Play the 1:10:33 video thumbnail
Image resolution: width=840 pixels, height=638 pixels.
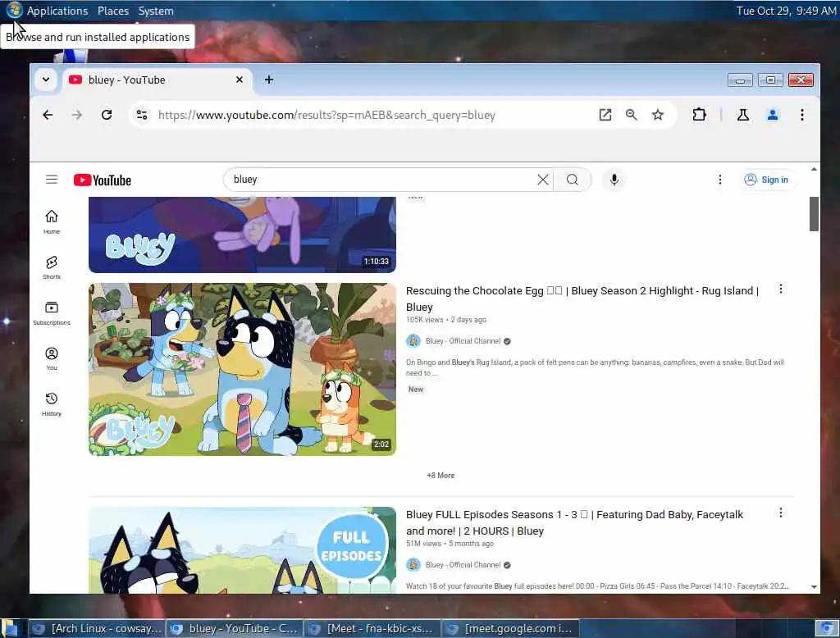[x=242, y=235]
